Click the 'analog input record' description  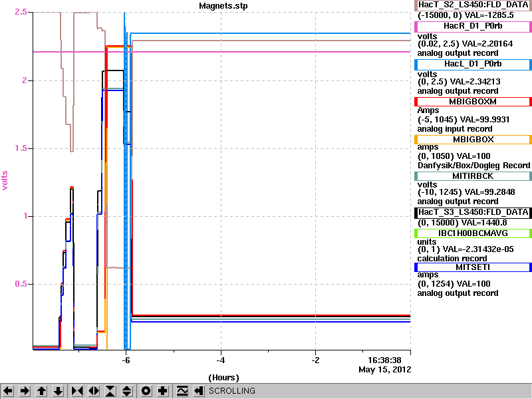pos(455,129)
